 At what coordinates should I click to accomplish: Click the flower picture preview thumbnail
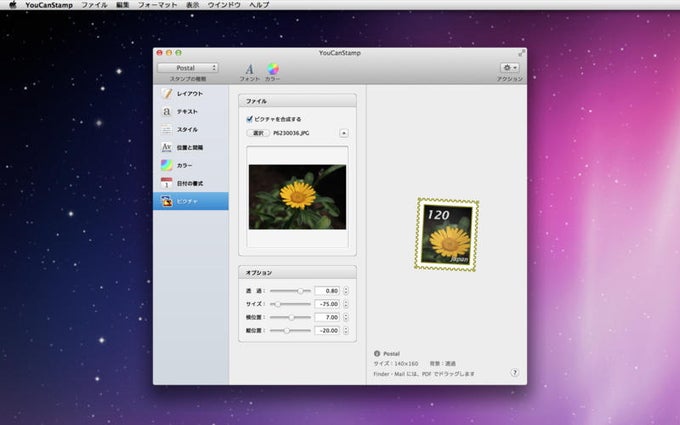(298, 197)
